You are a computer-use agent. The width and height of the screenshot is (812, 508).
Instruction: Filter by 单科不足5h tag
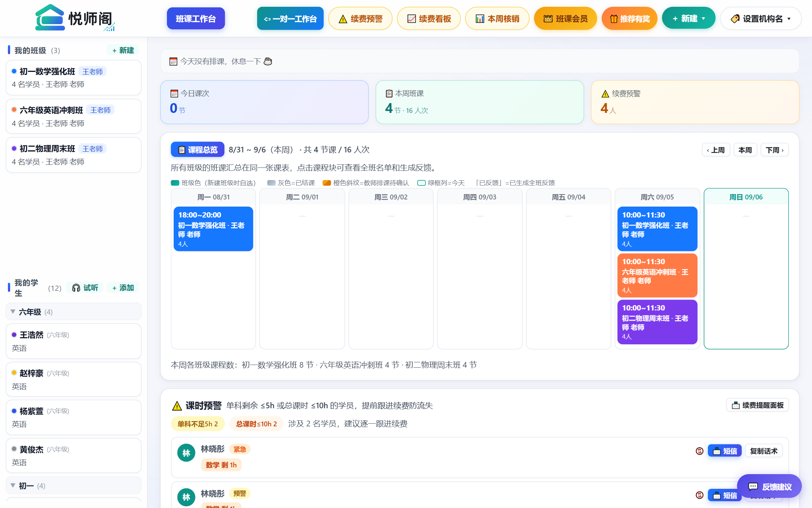point(198,424)
